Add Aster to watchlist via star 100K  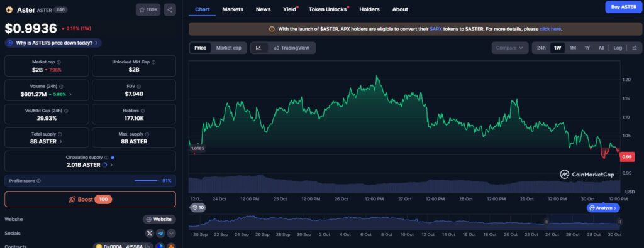tap(148, 9)
